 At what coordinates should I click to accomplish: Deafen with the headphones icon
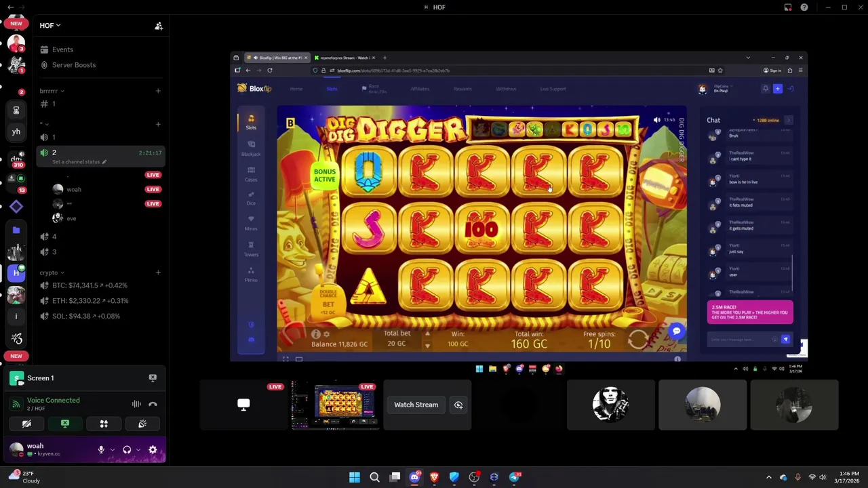pos(127,450)
